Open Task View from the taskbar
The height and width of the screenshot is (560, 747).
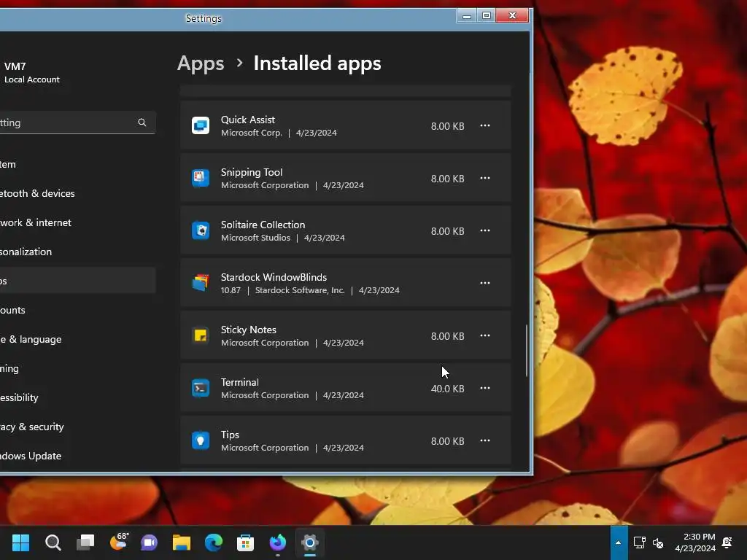click(85, 542)
